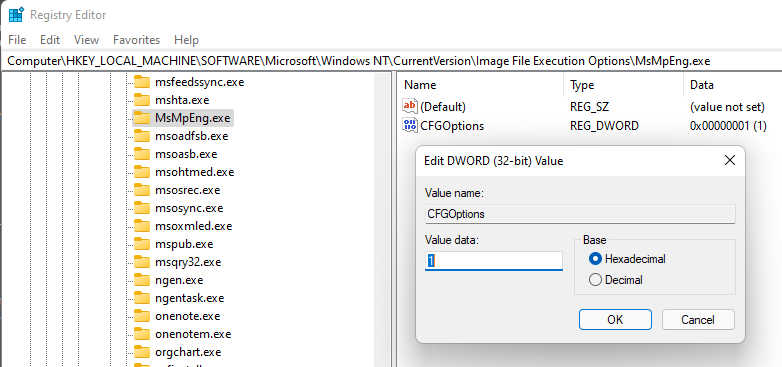Select the msfeedssync.exe folder icon

tap(142, 82)
